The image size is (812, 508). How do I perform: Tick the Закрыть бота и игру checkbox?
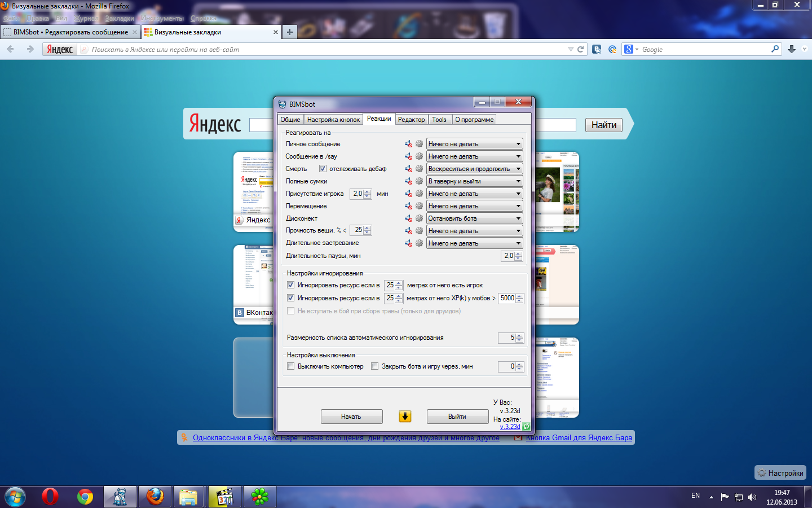(375, 366)
